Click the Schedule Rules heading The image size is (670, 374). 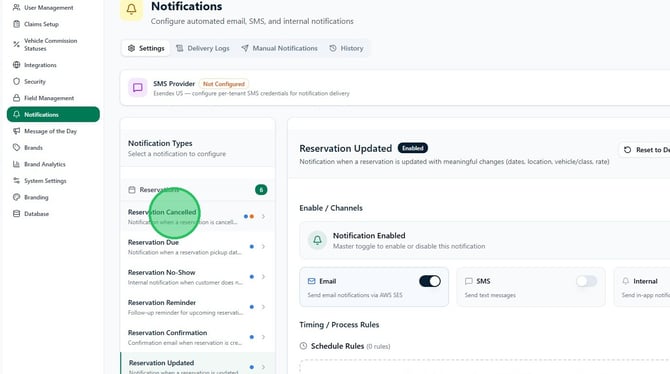click(x=337, y=346)
